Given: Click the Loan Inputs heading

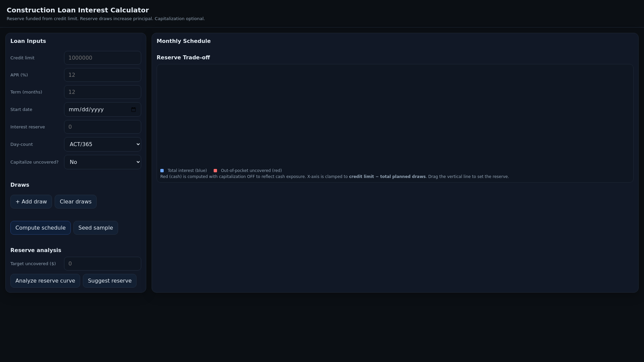Looking at the screenshot, I should point(28,41).
